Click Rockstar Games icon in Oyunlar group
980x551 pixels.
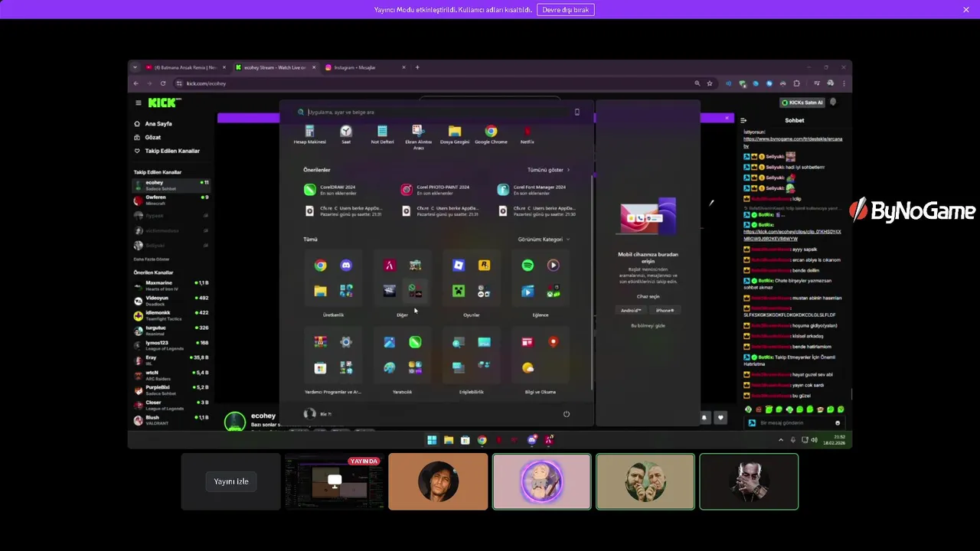[484, 266]
